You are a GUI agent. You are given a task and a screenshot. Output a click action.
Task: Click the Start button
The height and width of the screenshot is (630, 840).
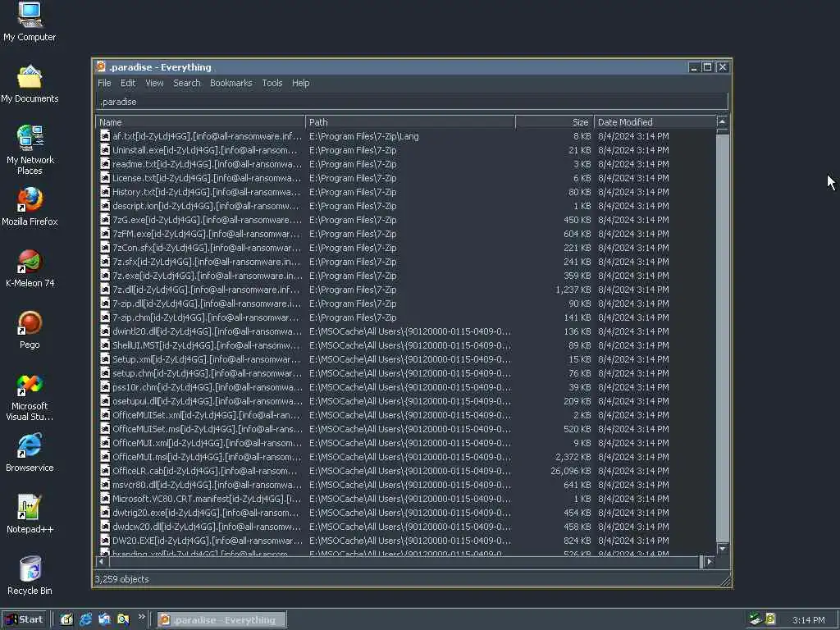pos(25,619)
